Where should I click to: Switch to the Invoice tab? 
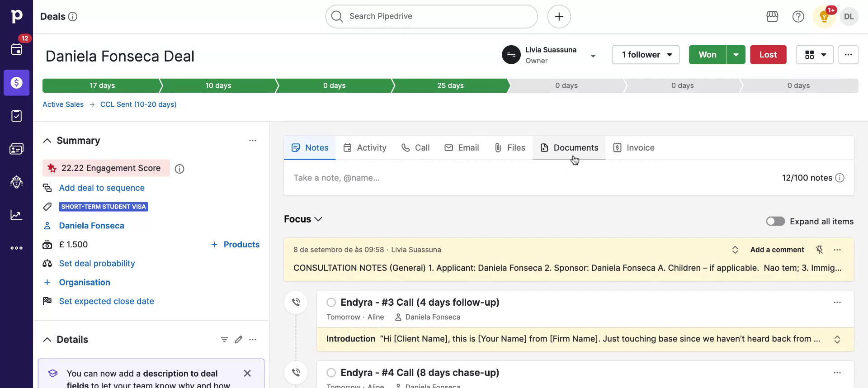tap(634, 148)
